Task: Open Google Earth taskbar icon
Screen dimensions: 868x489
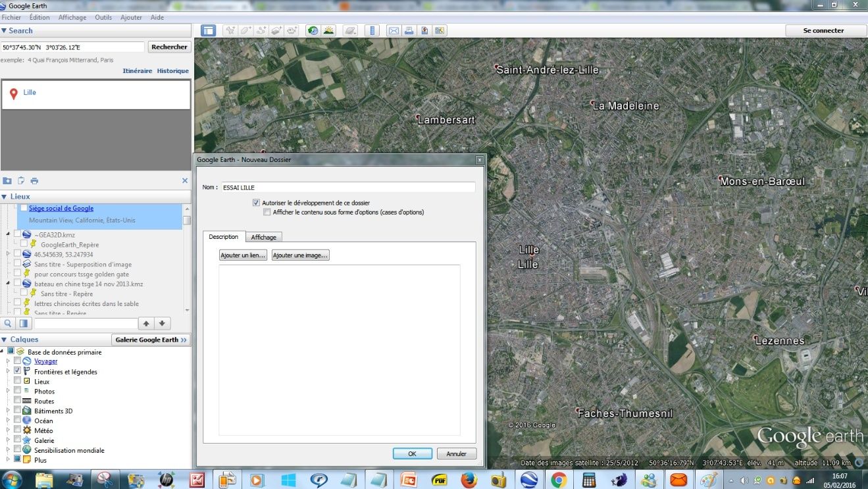Action: pyautogui.click(x=528, y=479)
